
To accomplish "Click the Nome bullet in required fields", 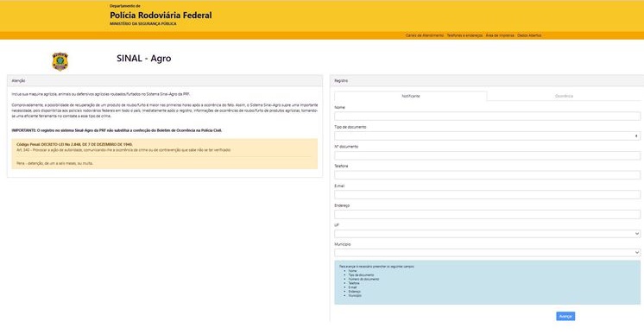I will tap(352, 271).
